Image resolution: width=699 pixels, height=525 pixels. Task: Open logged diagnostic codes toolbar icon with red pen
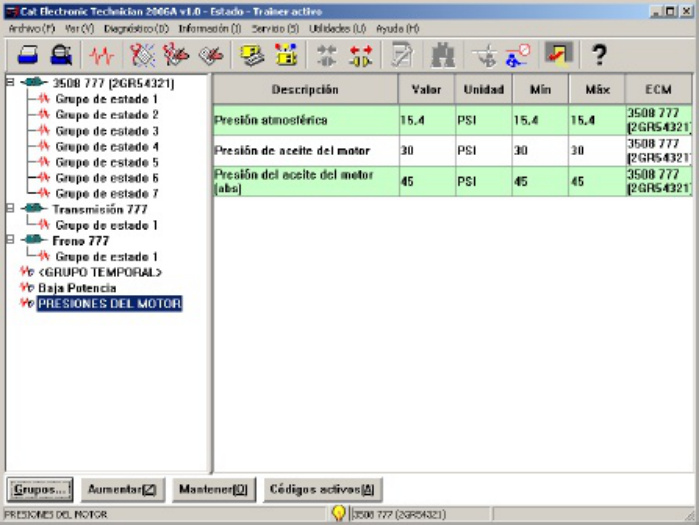tap(176, 56)
